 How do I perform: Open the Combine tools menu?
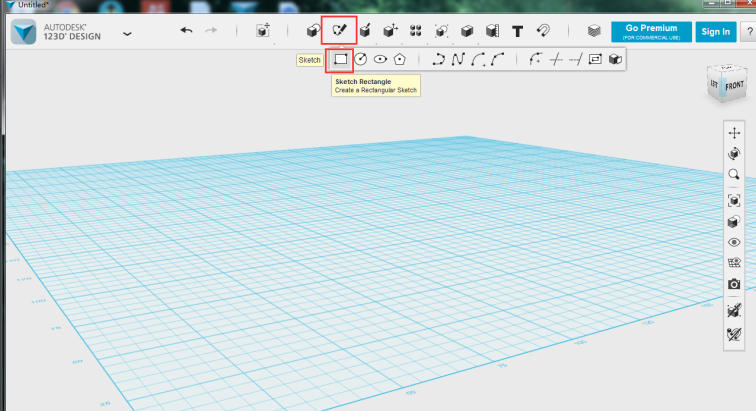(467, 31)
